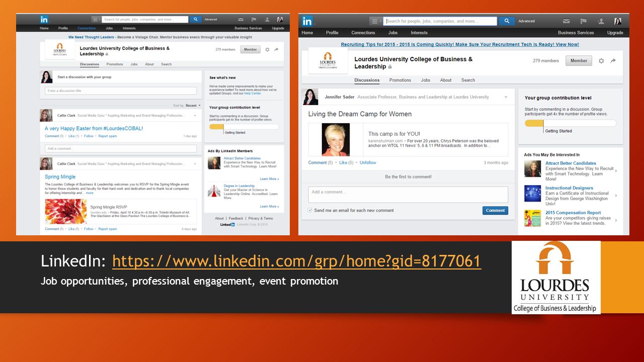Image resolution: width=644 pixels, height=362 pixels.
Task: Select the Discussions tab in the right screenshot
Action: [367, 80]
